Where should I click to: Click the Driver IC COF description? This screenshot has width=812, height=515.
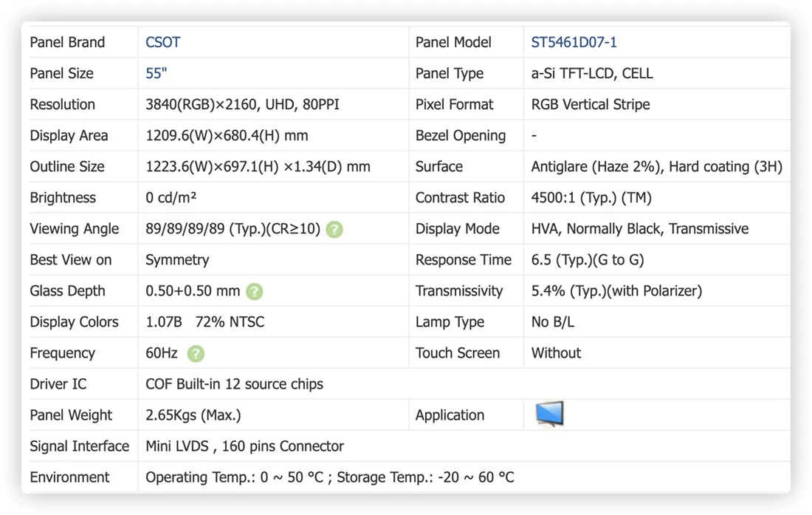[234, 384]
